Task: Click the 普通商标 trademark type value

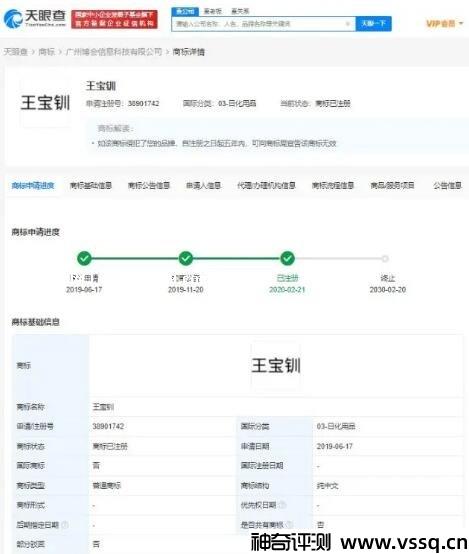Action: [x=106, y=486]
